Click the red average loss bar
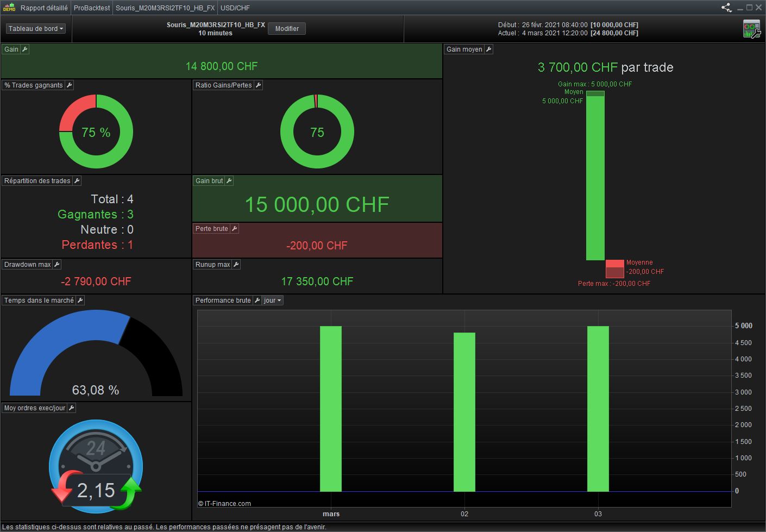The height and width of the screenshot is (532, 766). (x=615, y=269)
